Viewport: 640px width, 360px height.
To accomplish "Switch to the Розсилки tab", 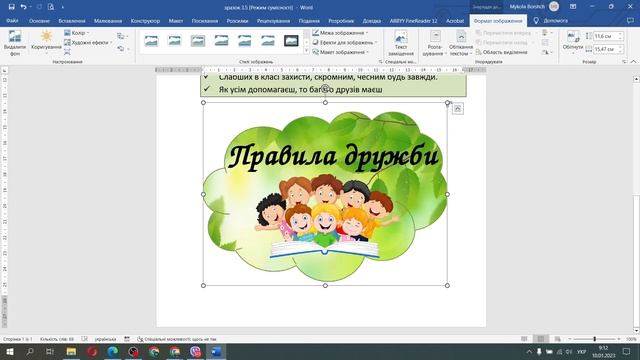I will point(237,20).
